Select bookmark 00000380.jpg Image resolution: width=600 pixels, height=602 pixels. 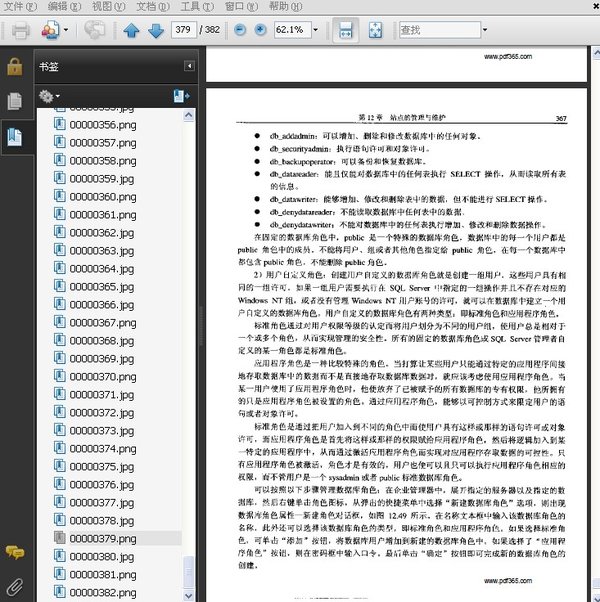pyautogui.click(x=102, y=557)
